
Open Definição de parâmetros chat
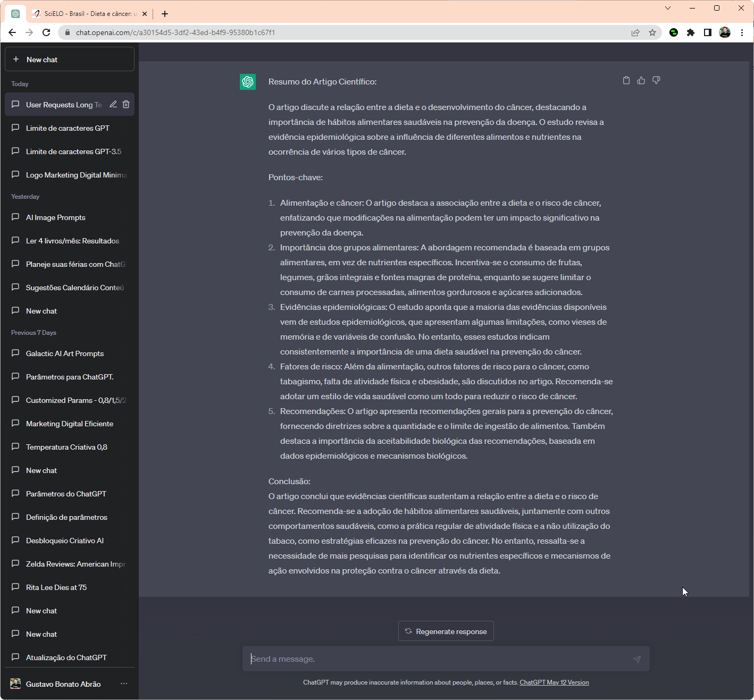pos(70,517)
